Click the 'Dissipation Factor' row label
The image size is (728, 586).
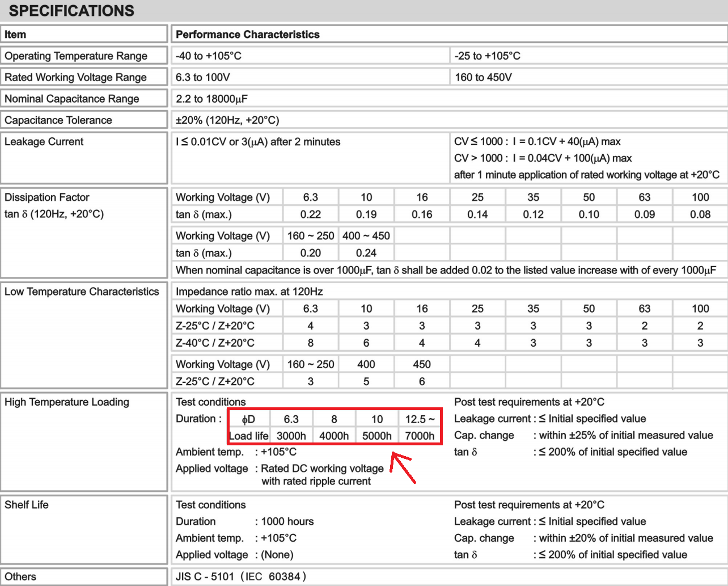click(x=47, y=197)
